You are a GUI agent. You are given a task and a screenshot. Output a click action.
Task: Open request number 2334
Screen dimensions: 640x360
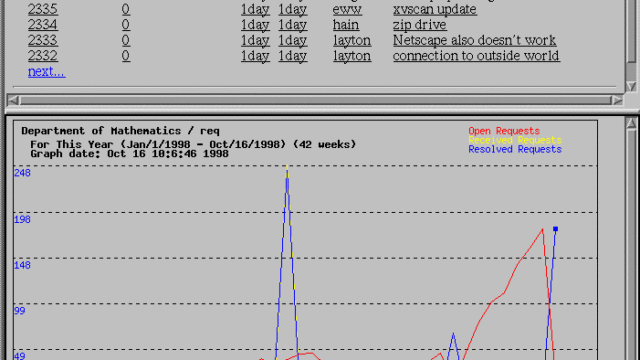[43, 25]
